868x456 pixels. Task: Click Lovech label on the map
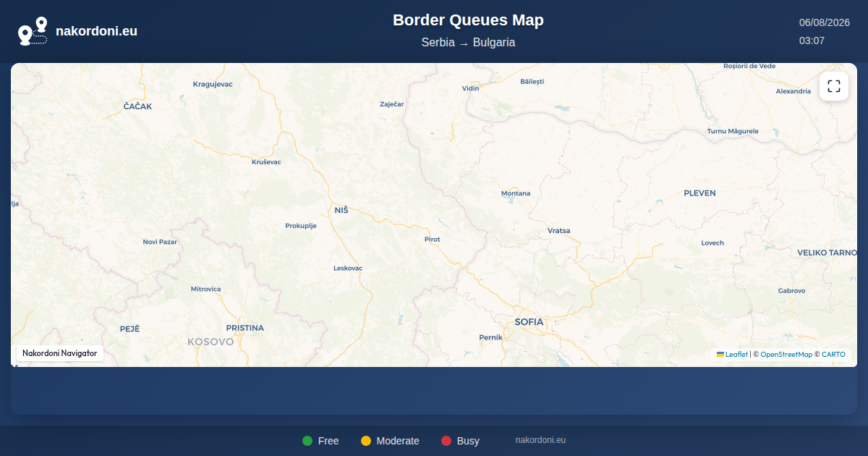[712, 242]
